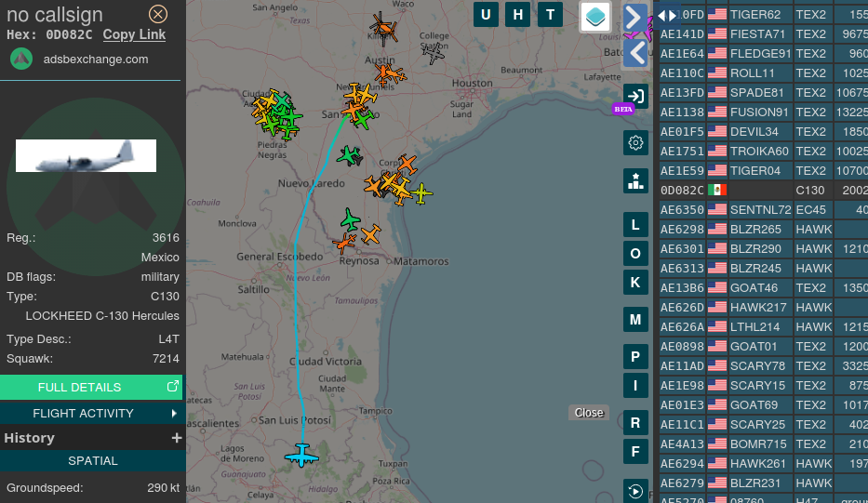Image resolution: width=868 pixels, height=503 pixels.
Task: Select the HAWK217 table row
Action: [x=764, y=307]
